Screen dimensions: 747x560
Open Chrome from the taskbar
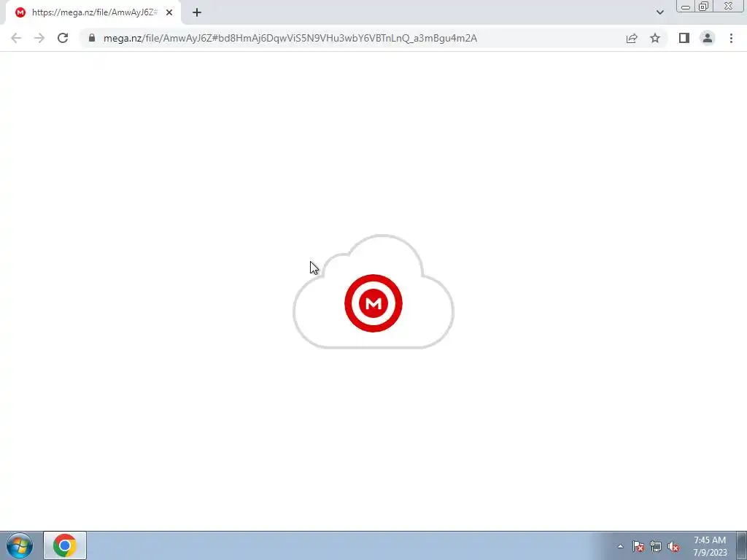pos(65,545)
